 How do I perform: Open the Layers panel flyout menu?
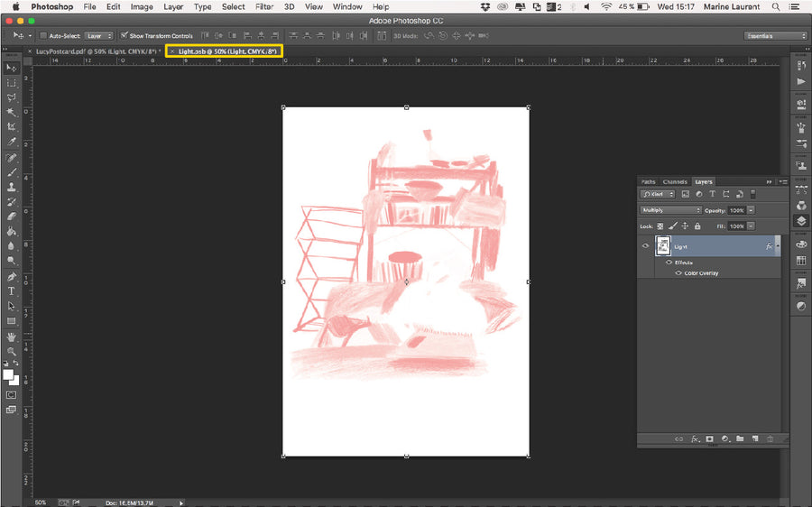pyautogui.click(x=783, y=181)
